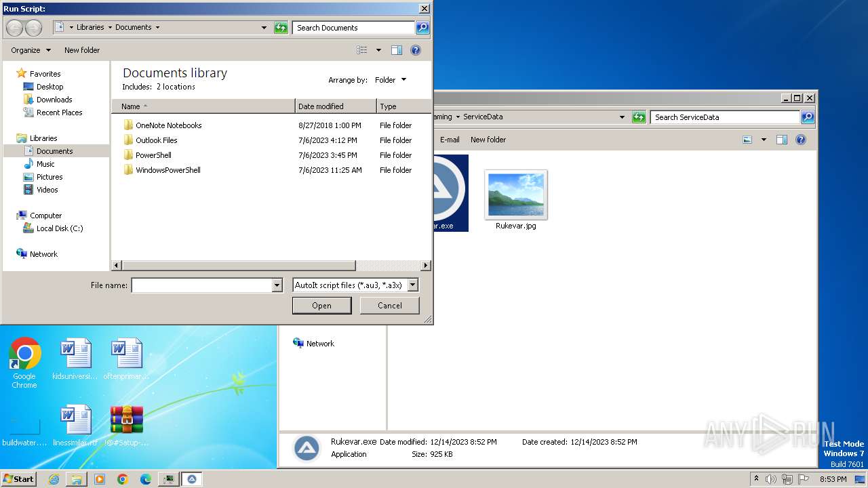Click the refresh icon in ServiceData window
868x488 pixels.
[638, 117]
